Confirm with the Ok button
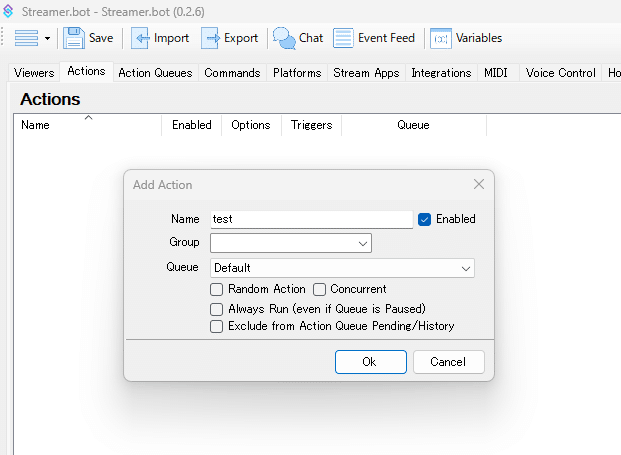Image resolution: width=621 pixels, height=455 pixels. 371,362
